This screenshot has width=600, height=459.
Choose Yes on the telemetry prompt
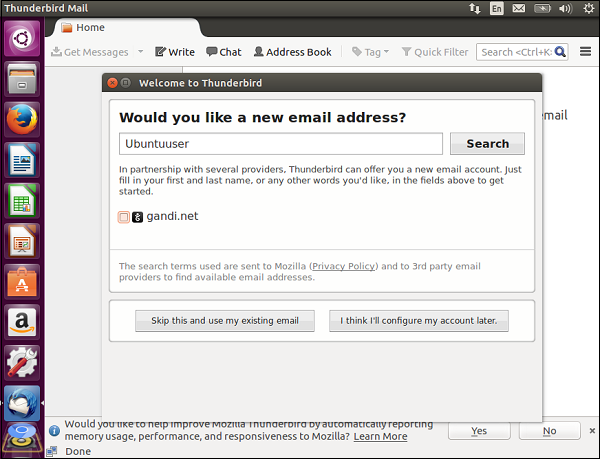pos(479,431)
